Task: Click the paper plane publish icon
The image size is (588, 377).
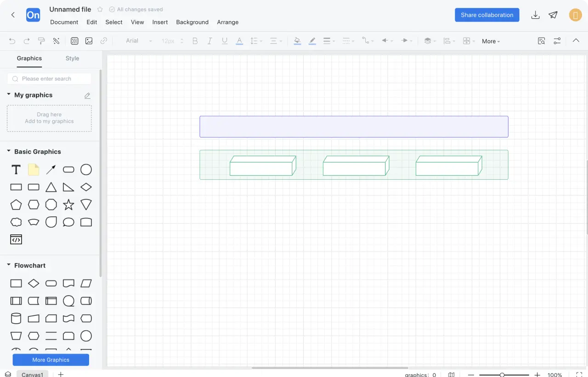Action: pos(553,15)
